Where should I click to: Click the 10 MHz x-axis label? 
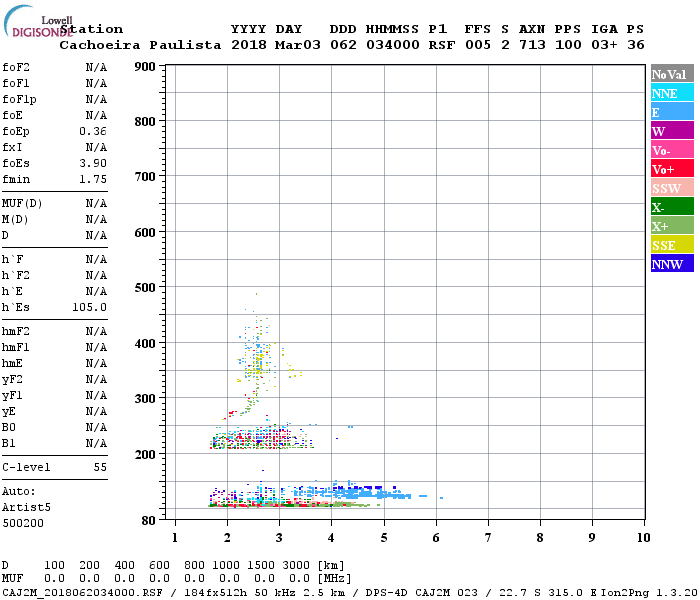[643, 538]
